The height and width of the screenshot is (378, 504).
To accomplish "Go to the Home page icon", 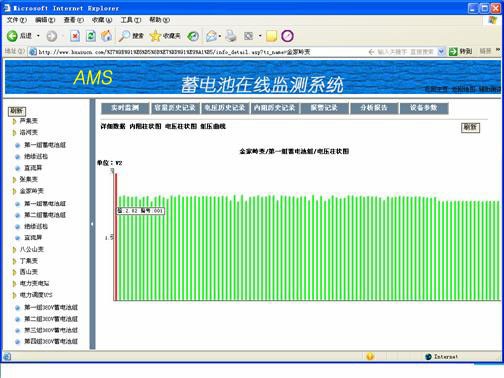I will tap(106, 36).
